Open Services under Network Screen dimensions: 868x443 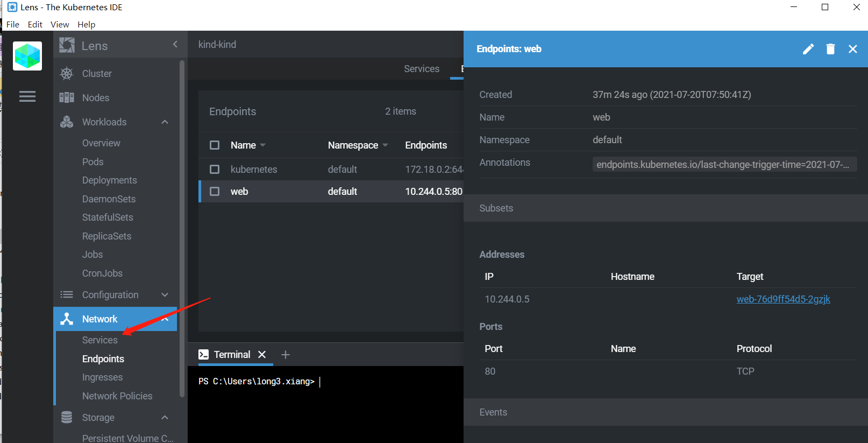coord(99,340)
